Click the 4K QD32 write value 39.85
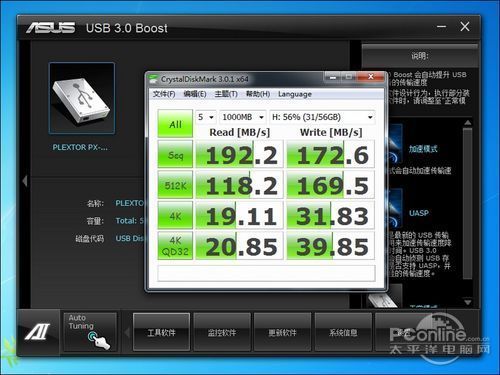Viewport: 500px width, 375px height. coord(331,246)
